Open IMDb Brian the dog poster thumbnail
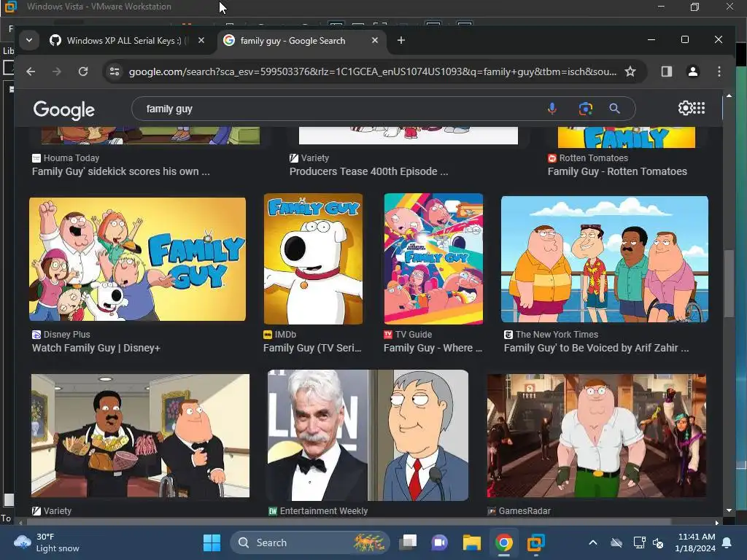This screenshot has height=560, width=747. click(x=313, y=259)
